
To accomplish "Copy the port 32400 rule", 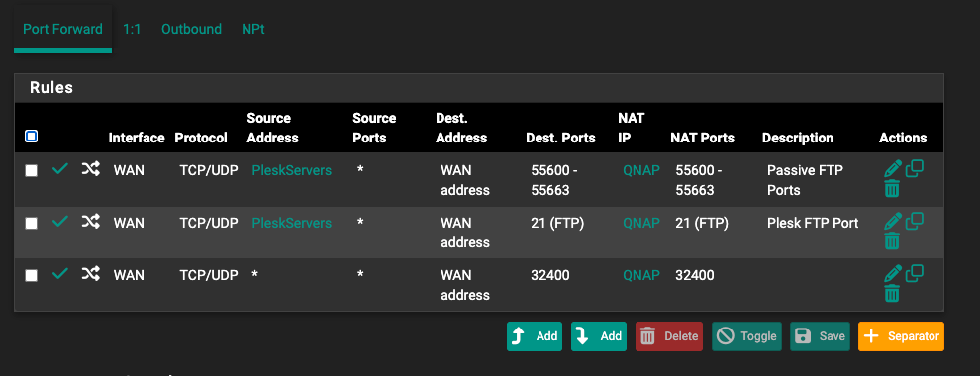I will pyautogui.click(x=915, y=273).
